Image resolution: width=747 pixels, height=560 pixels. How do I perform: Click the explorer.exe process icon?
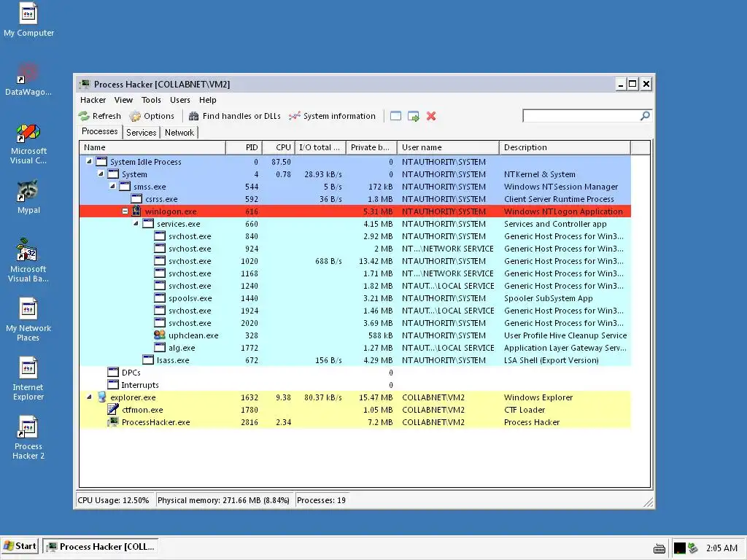[x=101, y=397]
